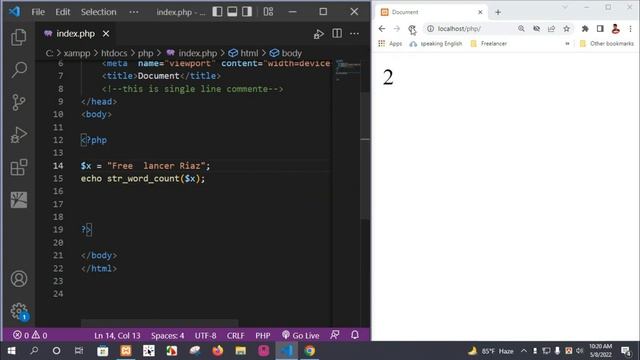This screenshot has width=640, height=360.
Task: Open the Accounts icon in activity bar
Action: coord(19,279)
